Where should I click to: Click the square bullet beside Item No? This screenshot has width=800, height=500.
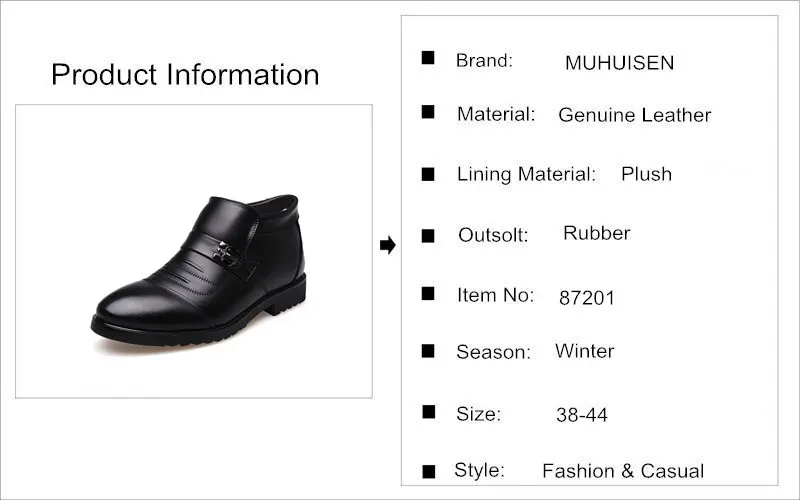pos(428,293)
